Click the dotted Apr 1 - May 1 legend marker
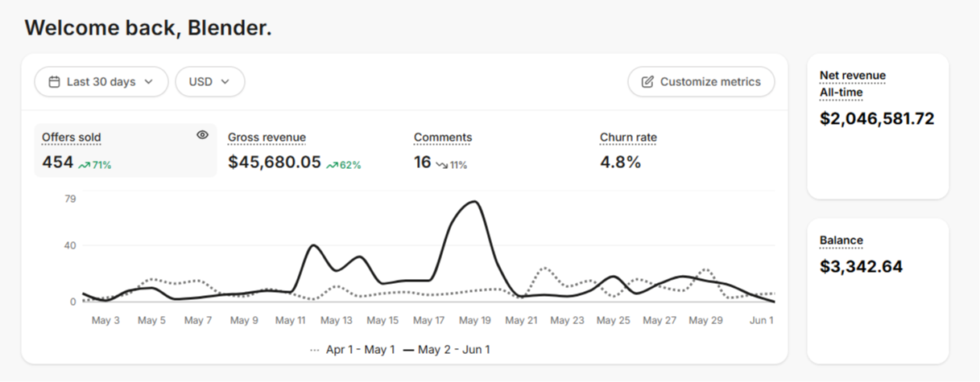Viewport: 980px width, 382px height. pos(315,350)
